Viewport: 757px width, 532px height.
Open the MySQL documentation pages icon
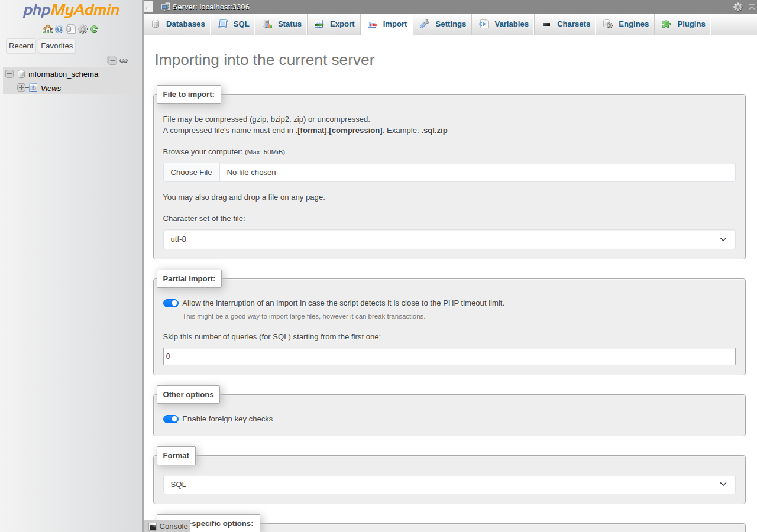71,29
